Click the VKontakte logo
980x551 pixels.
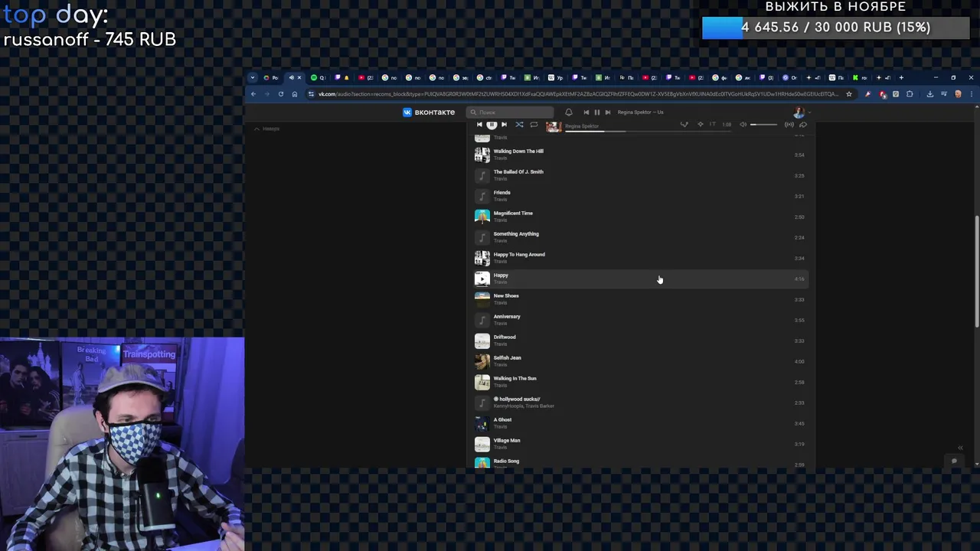point(429,112)
